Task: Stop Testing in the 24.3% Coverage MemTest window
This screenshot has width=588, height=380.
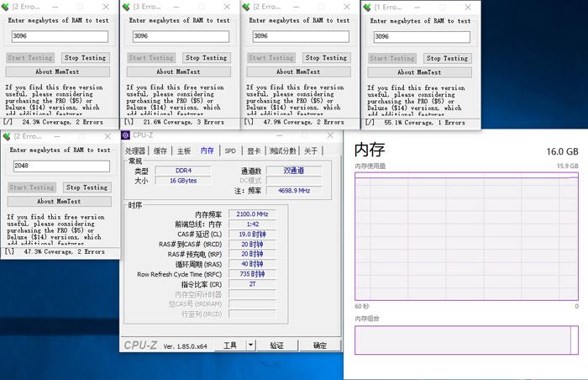Action: (85, 57)
